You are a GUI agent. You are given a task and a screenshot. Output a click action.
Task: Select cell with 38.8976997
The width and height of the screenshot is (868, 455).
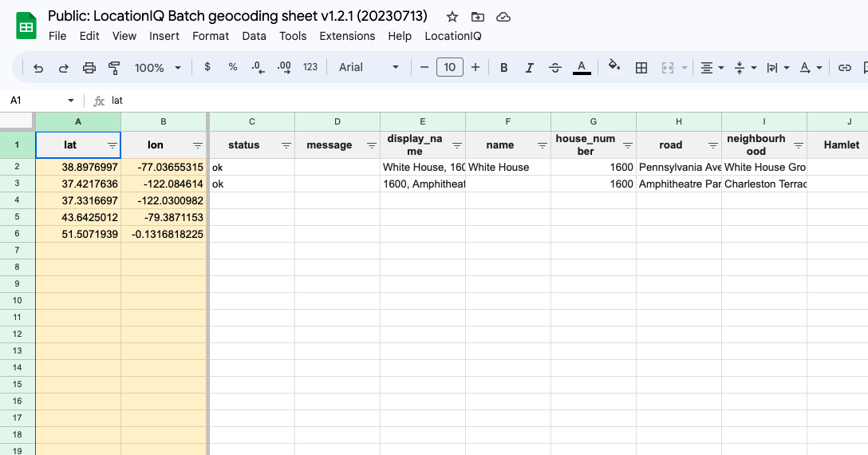(78, 167)
